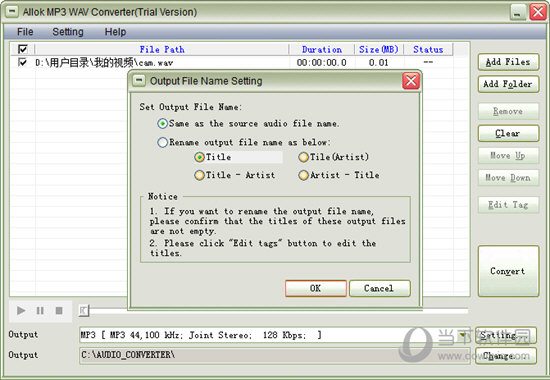Click the Convert button
Viewport: 550px width, 380px height.
click(x=508, y=271)
